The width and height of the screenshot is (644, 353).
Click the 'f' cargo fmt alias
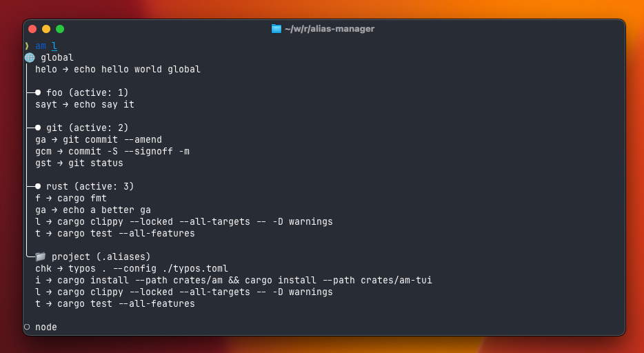70,199
